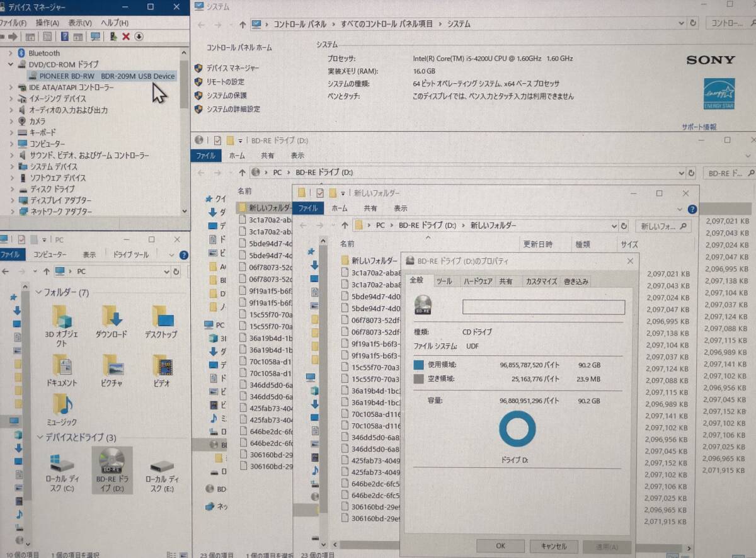The height and width of the screenshot is (558, 756).
Task: Click ファイル tab in BD-RE ドライブ (D:) window
Action: click(205, 156)
